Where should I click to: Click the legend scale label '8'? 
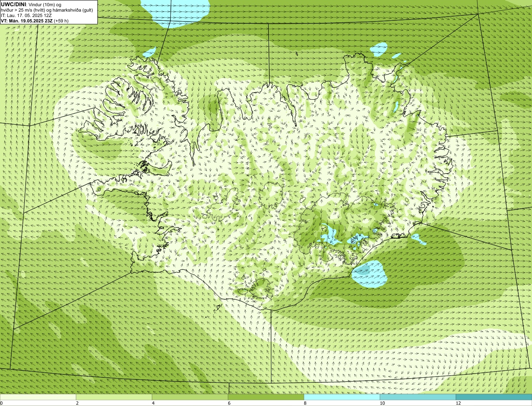[x=305, y=403]
